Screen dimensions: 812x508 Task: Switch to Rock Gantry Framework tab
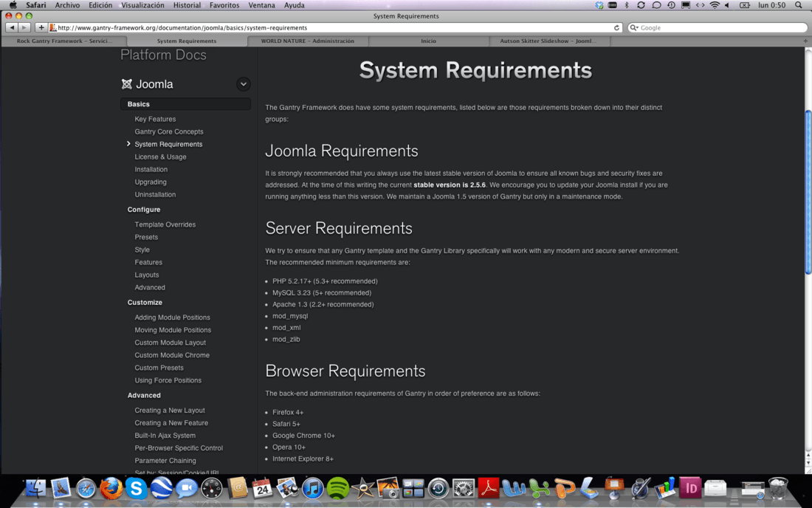(64, 41)
